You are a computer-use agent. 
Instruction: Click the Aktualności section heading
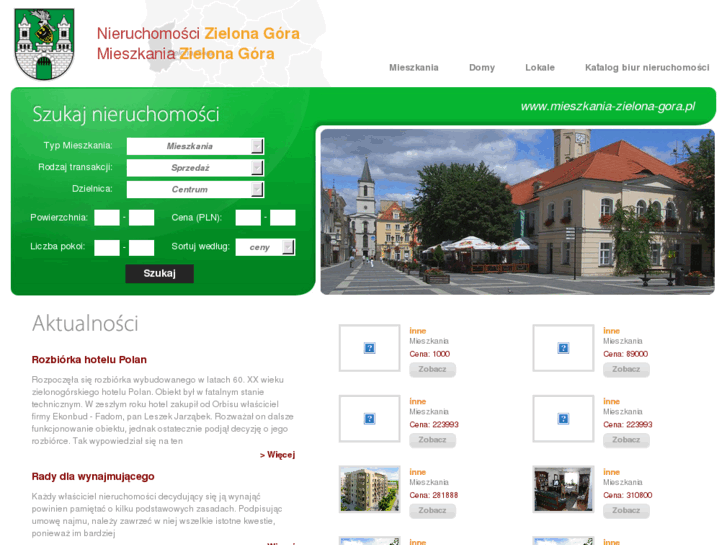coord(85,323)
